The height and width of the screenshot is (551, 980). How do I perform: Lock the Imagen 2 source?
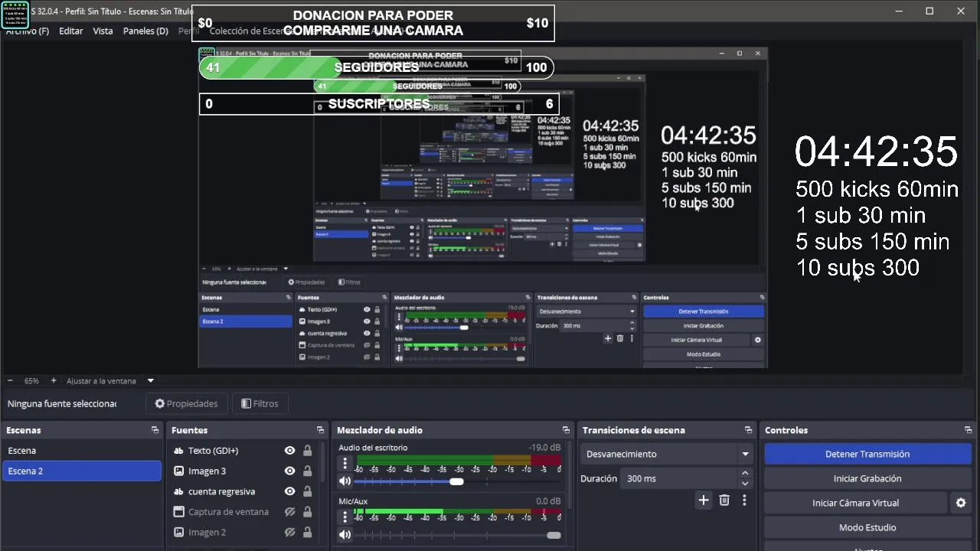pos(307,532)
